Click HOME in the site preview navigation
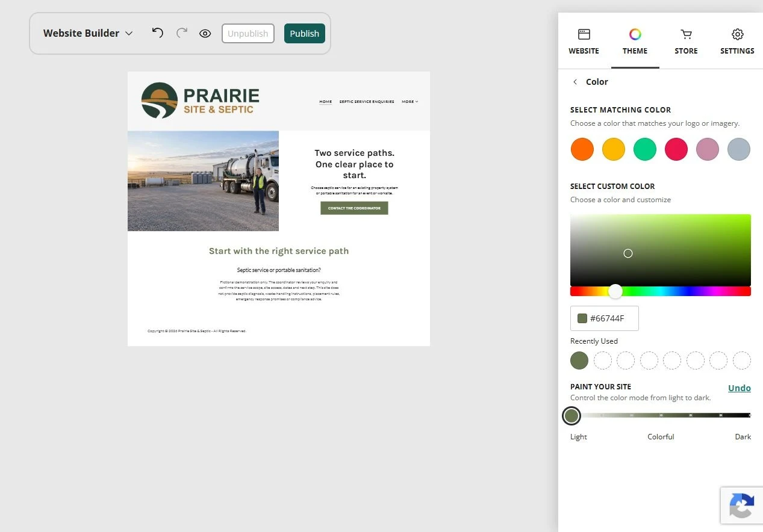This screenshot has height=532, width=763. click(x=326, y=102)
